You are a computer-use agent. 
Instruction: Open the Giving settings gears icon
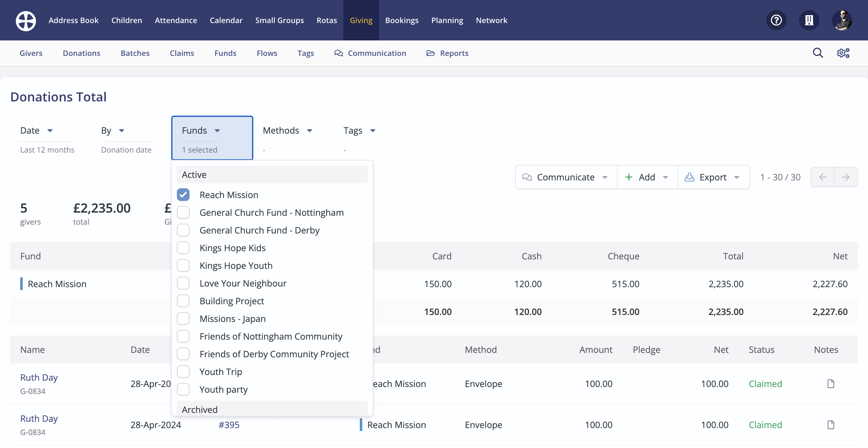843,53
